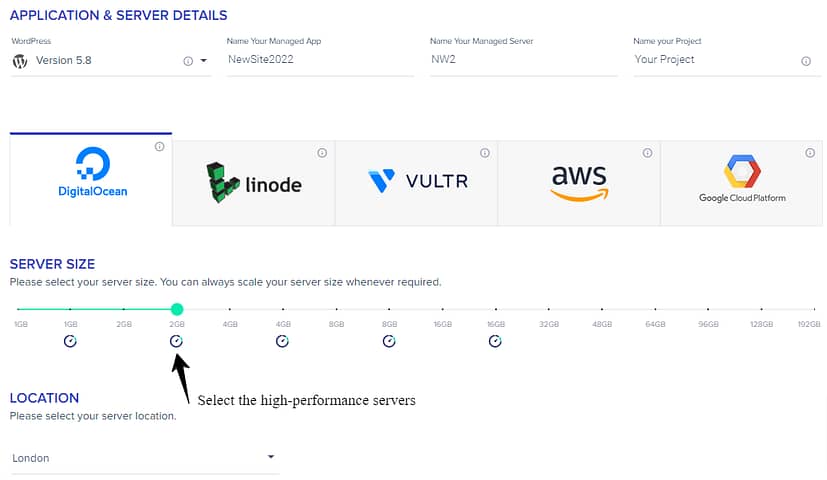The width and height of the screenshot is (827, 480).
Task: Click the info icon beside Version 5.8
Action: (188, 61)
